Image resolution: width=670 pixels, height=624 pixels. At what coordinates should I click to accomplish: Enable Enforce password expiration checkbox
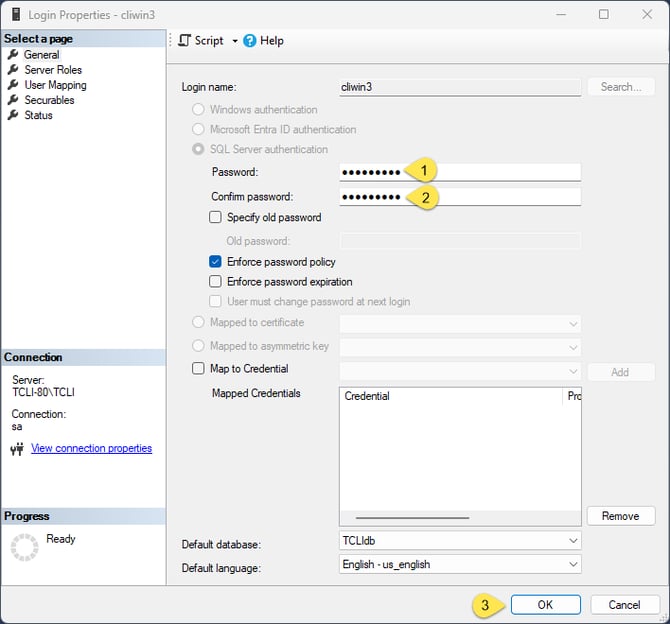(215, 282)
